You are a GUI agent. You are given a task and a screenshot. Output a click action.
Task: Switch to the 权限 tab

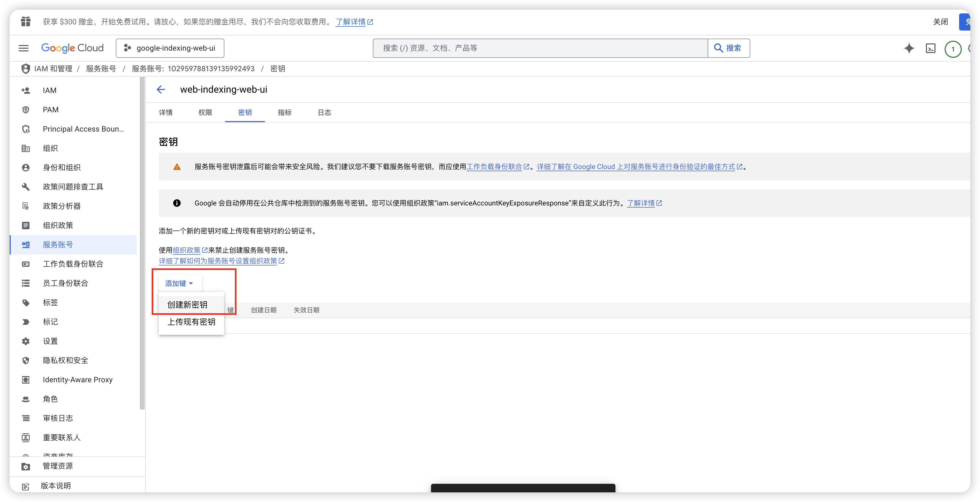pos(205,113)
